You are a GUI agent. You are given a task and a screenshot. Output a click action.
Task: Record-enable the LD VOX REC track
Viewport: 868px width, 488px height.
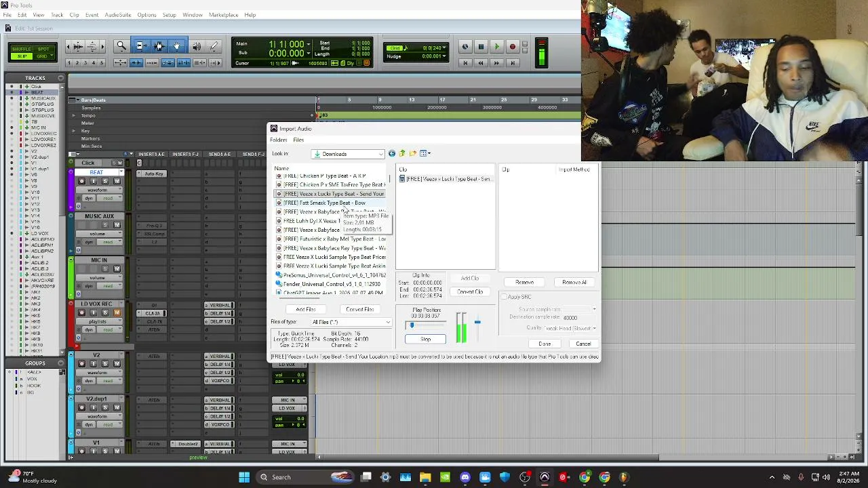click(x=82, y=312)
